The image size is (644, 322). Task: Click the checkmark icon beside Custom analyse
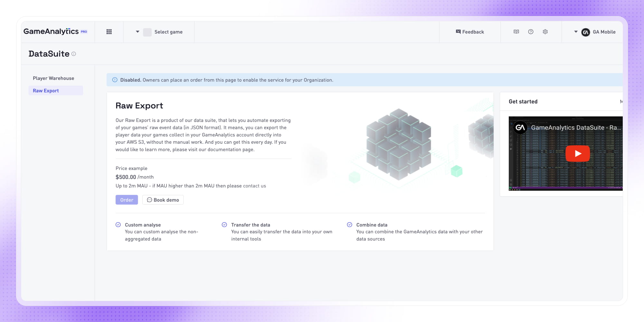118,224
